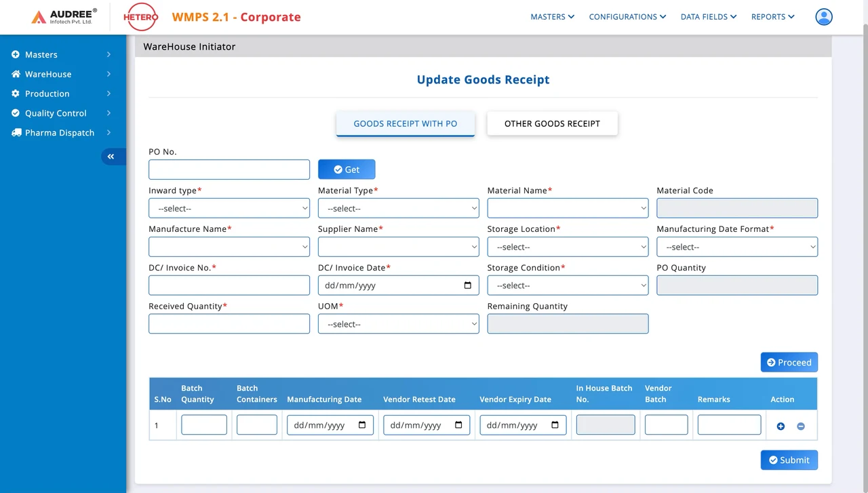The image size is (868, 493).
Task: Click the Production gear icon in sidebar
Action: [x=16, y=94]
